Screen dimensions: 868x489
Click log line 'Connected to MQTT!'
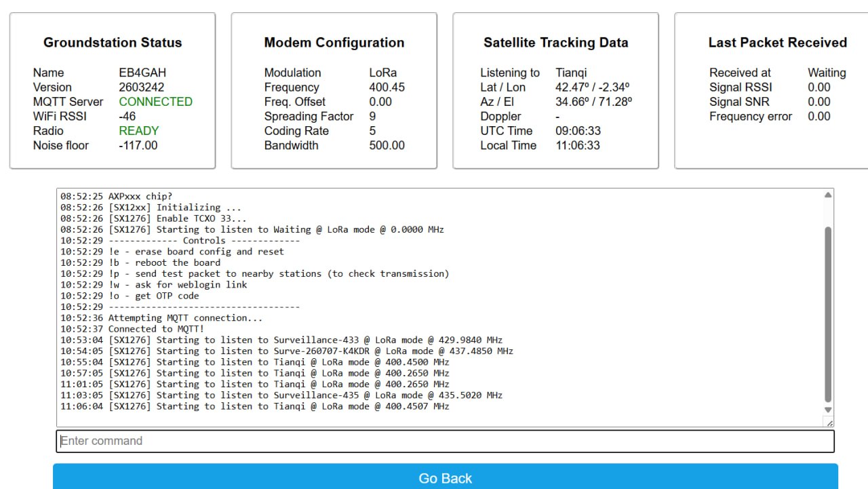(x=132, y=329)
